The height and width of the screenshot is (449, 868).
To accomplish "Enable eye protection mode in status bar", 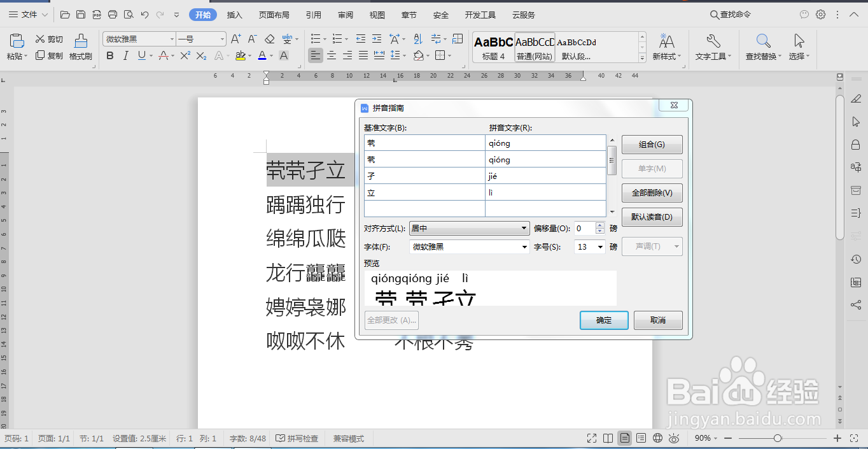I will (x=674, y=438).
